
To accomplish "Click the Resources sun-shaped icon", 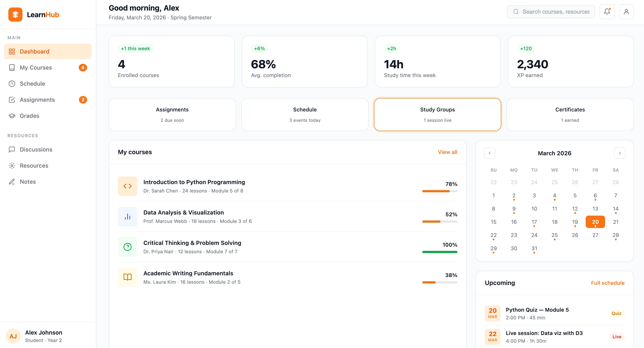I will (x=12, y=165).
